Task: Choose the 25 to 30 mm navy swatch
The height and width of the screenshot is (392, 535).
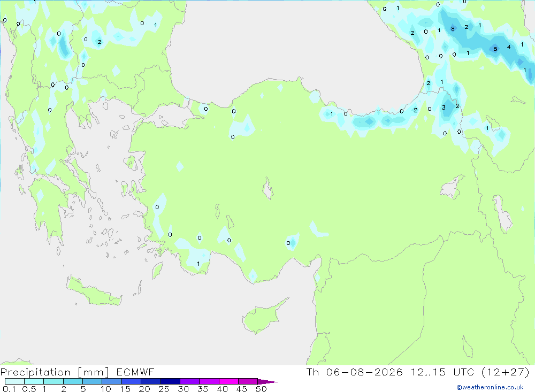Action: pos(170,381)
